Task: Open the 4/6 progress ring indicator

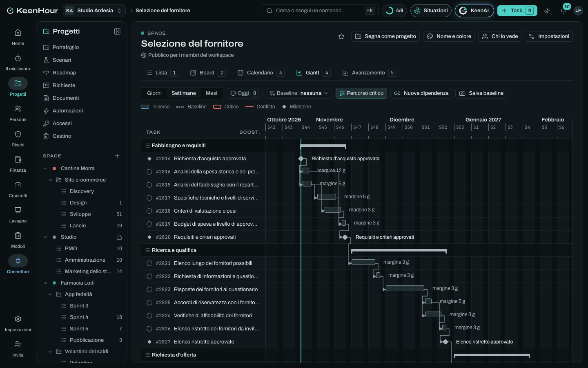Action: tap(394, 11)
